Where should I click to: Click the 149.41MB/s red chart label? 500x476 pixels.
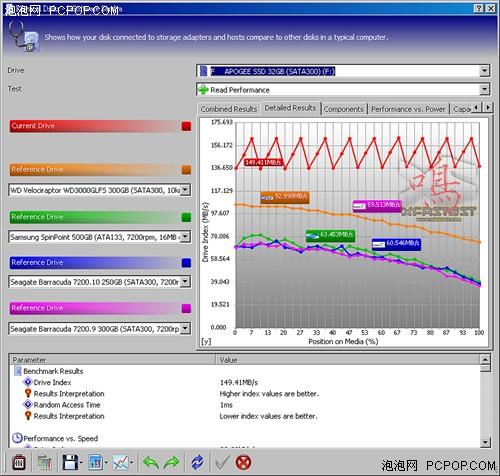[263, 163]
